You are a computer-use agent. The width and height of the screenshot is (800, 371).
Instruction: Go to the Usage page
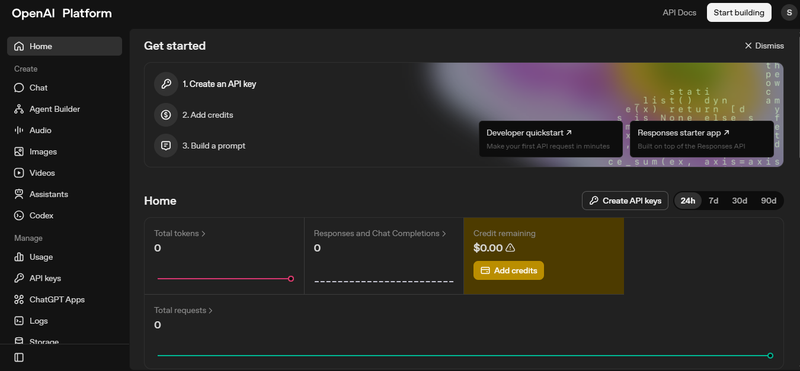pyautogui.click(x=65, y=257)
